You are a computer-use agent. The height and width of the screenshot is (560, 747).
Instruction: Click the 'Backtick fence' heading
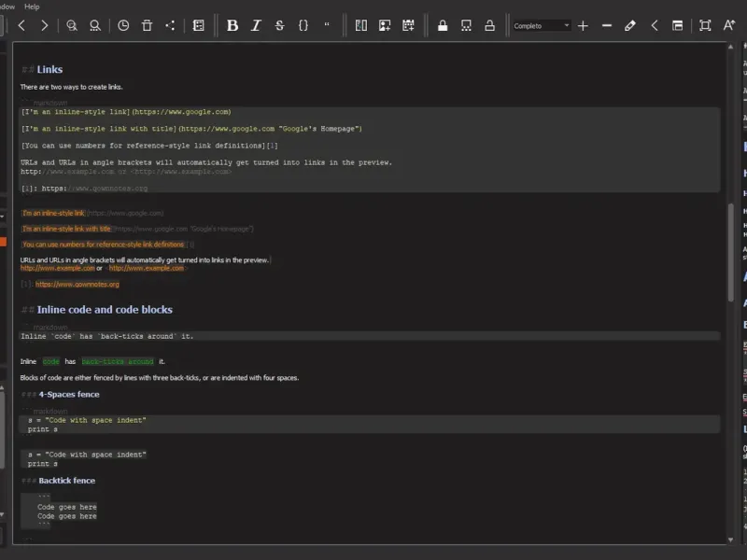click(66, 481)
